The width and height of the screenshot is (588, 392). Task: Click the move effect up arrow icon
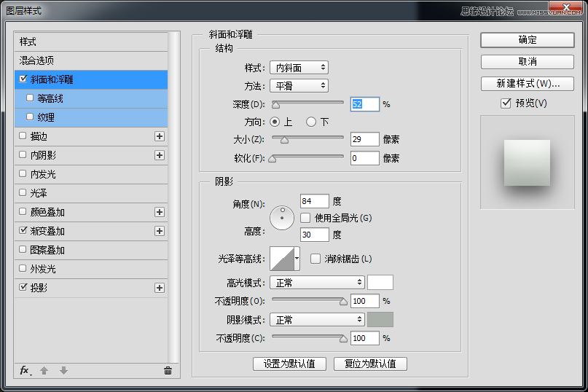[x=44, y=370]
